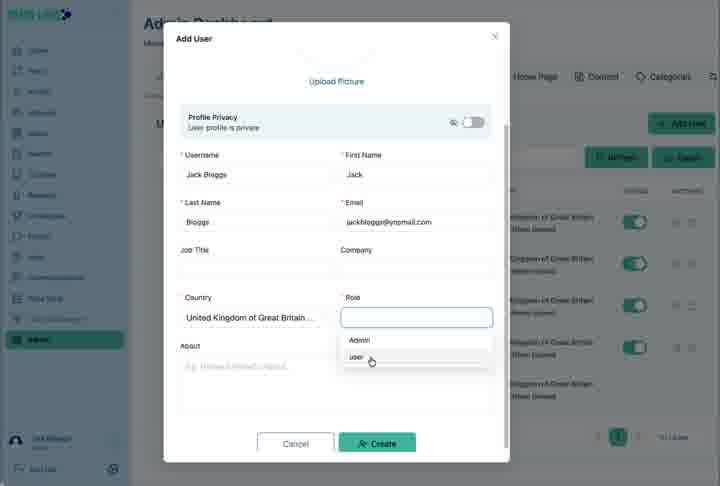
Task: Focus the Username field containing Jack Bloggs
Action: 256,175
